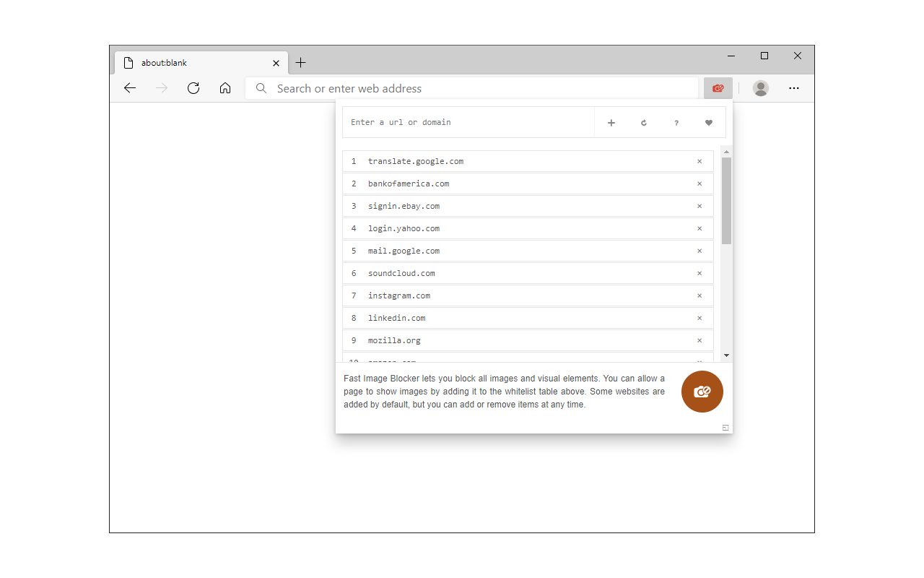Screen dimensions: 924x578
Task: Minimize the browser window
Action: [731, 56]
